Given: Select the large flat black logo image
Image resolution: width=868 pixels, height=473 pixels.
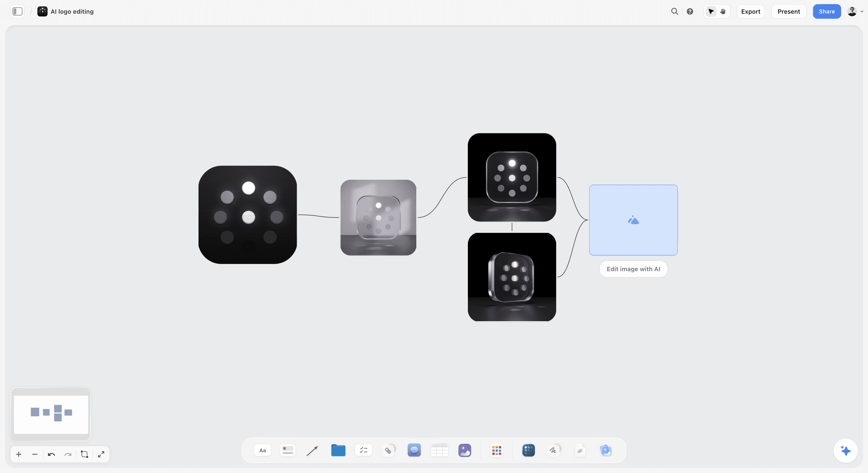Looking at the screenshot, I should click(248, 215).
